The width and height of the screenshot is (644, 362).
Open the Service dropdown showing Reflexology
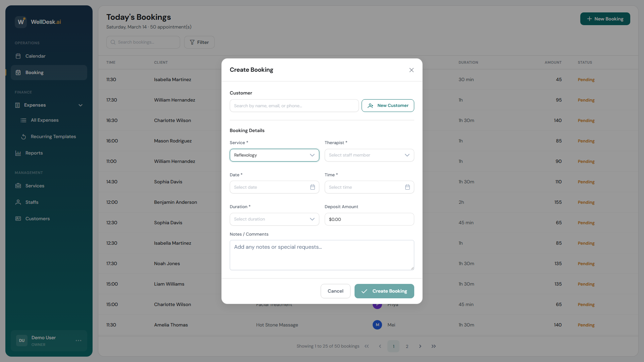(x=274, y=155)
